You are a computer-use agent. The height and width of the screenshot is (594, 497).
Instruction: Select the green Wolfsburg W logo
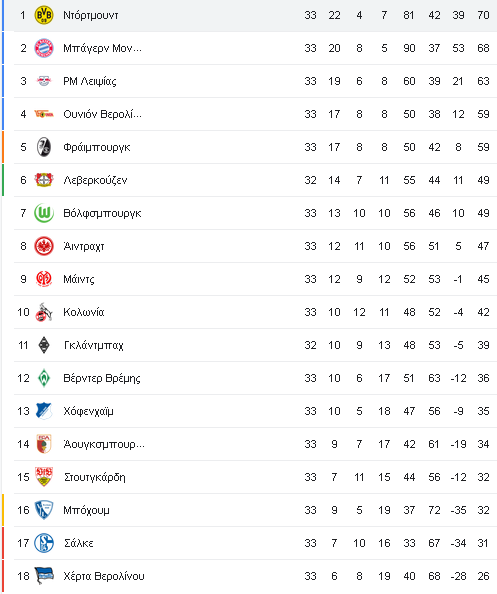[x=44, y=213]
